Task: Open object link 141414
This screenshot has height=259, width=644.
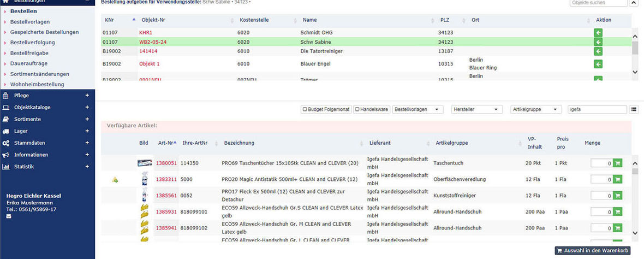Action: pyautogui.click(x=148, y=51)
